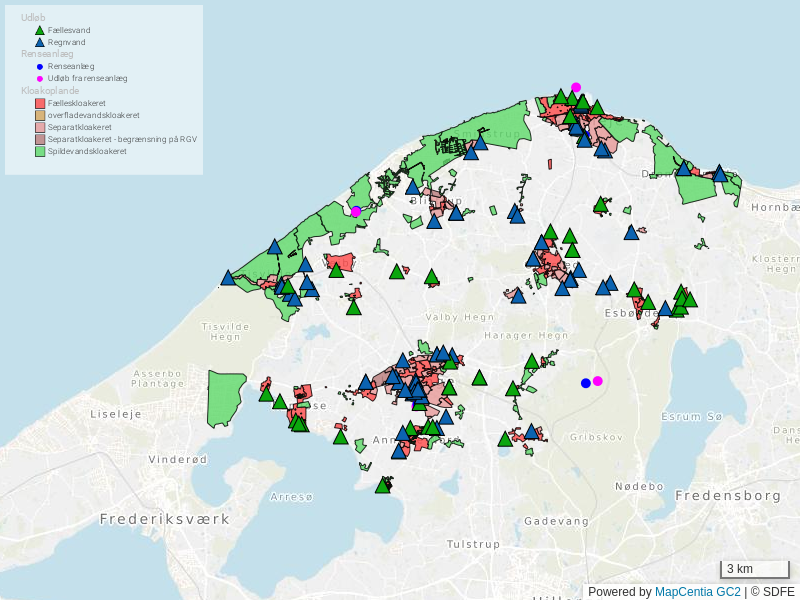
Task: Click the pink Separatkloakeret legend swatch
Action: [40, 127]
